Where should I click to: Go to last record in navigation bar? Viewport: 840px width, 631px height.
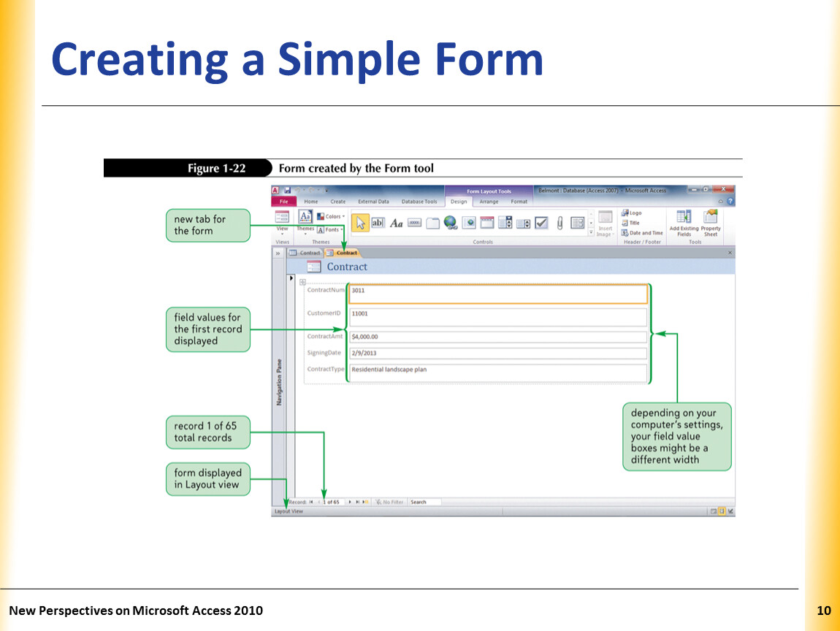pos(357,502)
